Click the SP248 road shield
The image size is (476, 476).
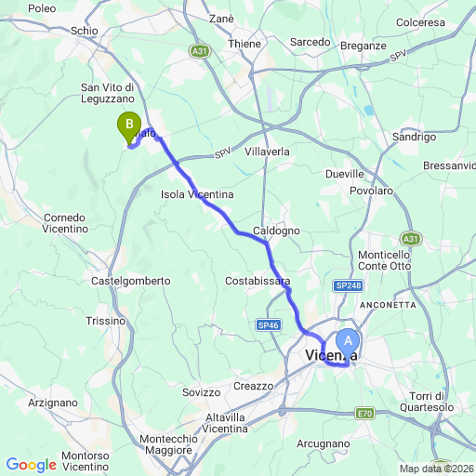(x=349, y=285)
